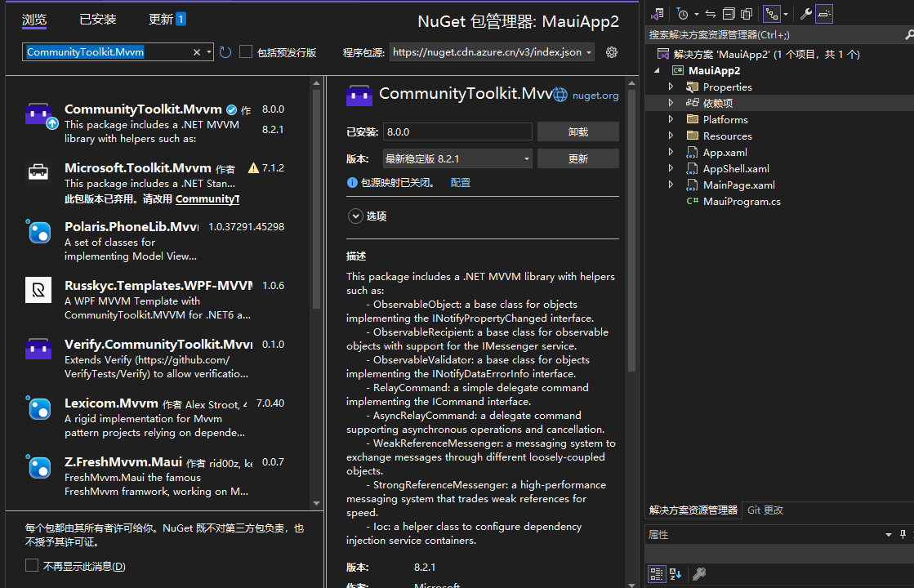The width and height of the screenshot is (914, 588).
Task: Click the package list vertical scrollbar thumb
Action: click(317, 198)
